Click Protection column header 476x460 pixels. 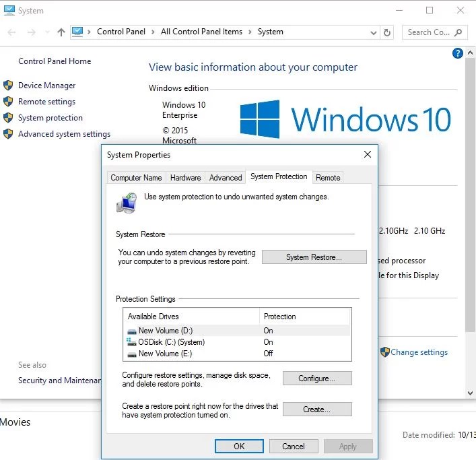(305, 317)
